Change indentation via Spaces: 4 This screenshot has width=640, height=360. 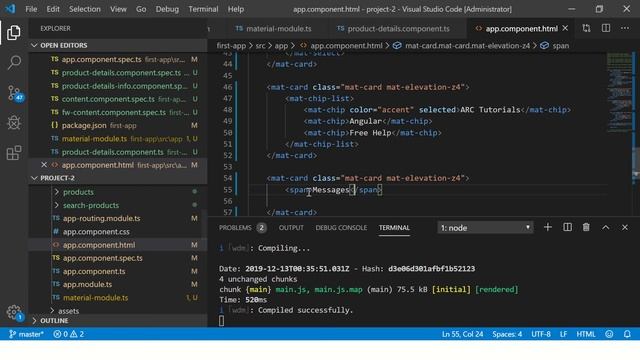(x=507, y=334)
